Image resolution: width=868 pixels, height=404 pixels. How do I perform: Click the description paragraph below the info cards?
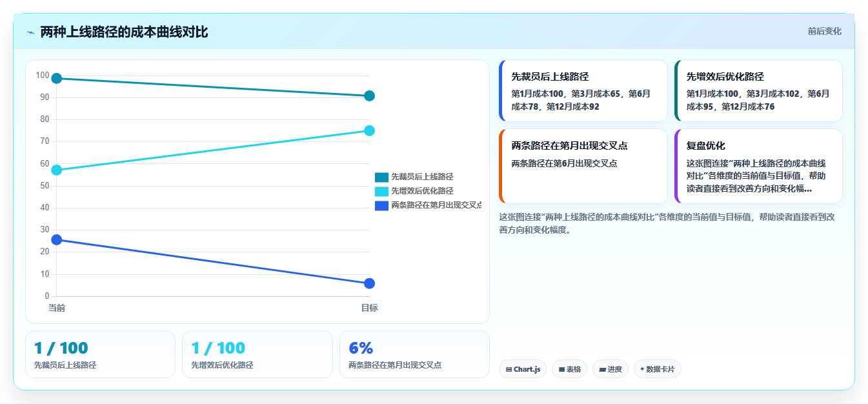tap(667, 223)
